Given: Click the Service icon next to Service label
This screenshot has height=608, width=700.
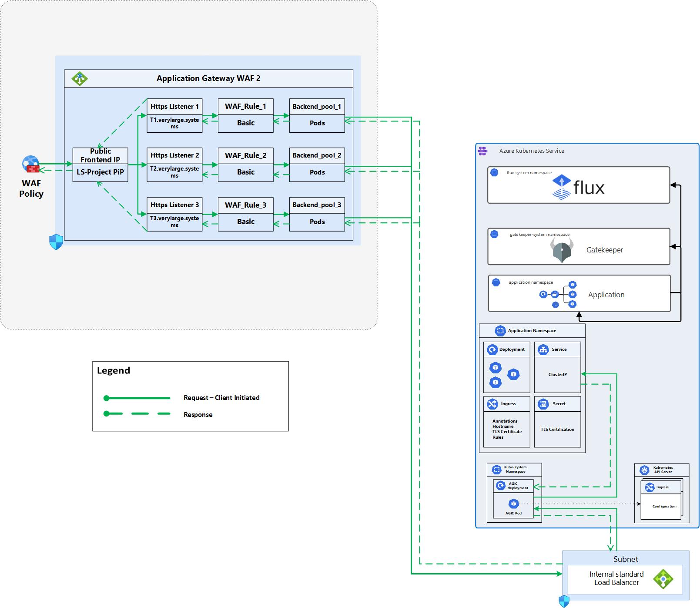Looking at the screenshot, I should point(543,349).
